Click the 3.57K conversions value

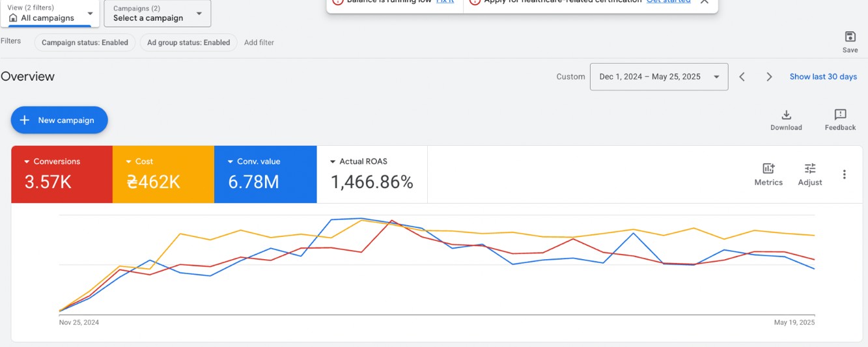click(x=48, y=182)
